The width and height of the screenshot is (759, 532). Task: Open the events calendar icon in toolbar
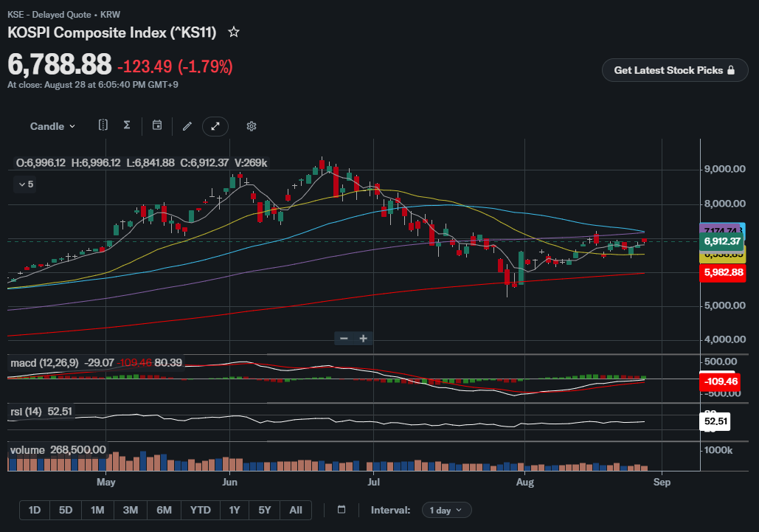coord(157,125)
